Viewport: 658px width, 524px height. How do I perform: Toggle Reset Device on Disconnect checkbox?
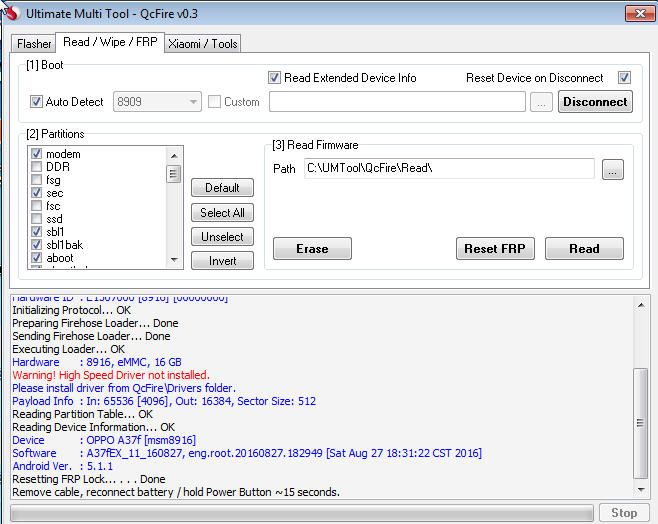(x=624, y=78)
